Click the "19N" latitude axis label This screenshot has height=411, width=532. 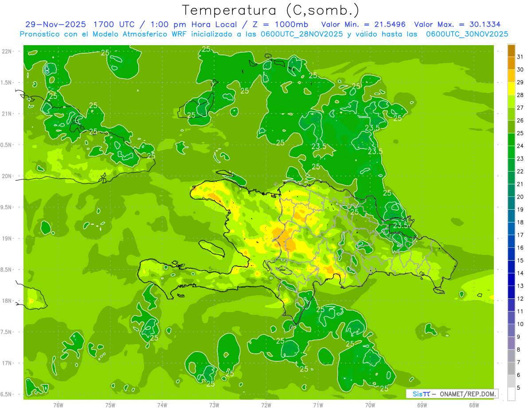point(7,239)
